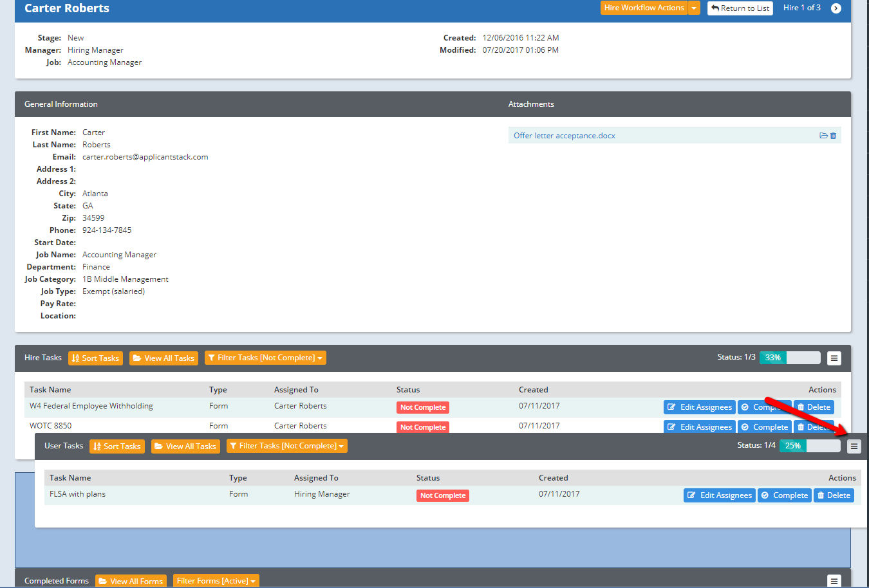
Task: Open the Hire Workflow Actions dropdown arrow
Action: coord(694,8)
